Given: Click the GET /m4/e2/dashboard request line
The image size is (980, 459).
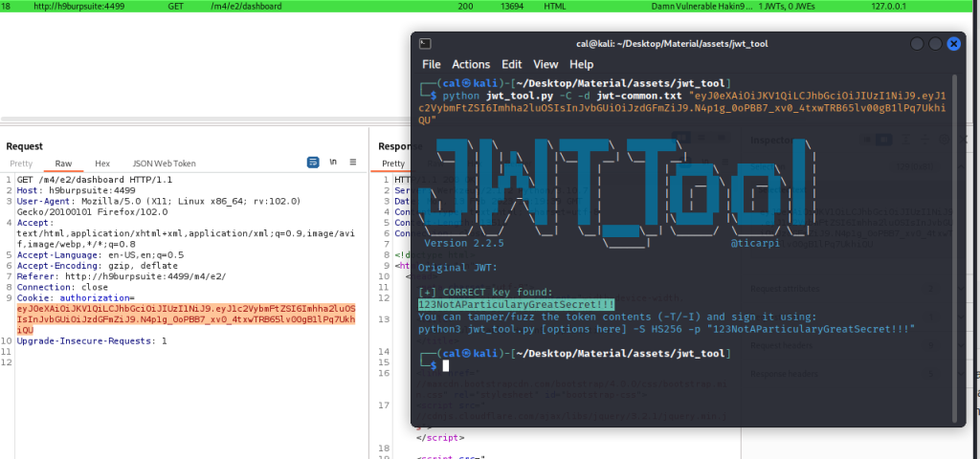Looking at the screenshot, I should (x=95, y=180).
